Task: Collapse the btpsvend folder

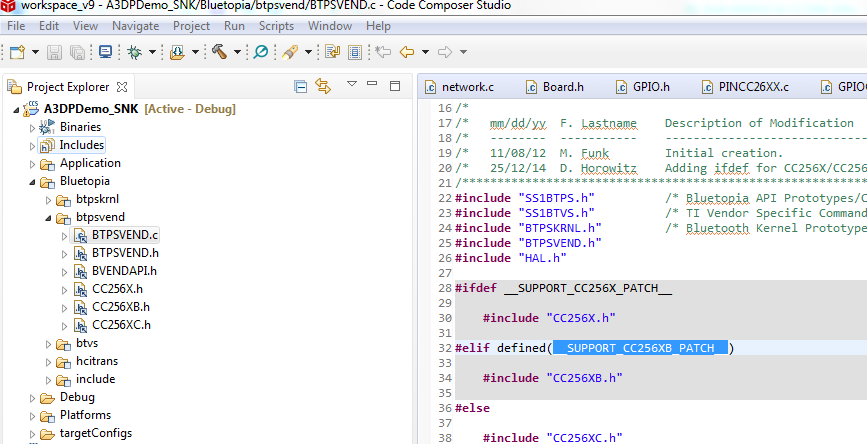Action: (48, 218)
